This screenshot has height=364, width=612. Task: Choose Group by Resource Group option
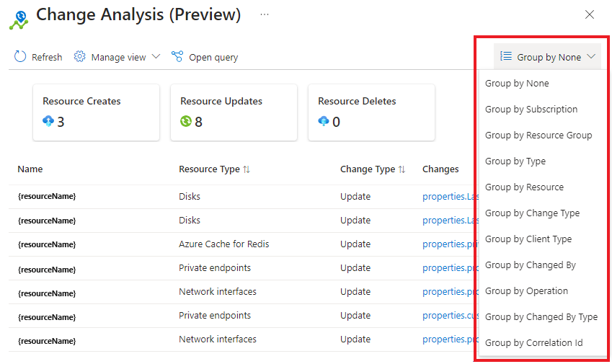[x=538, y=136]
